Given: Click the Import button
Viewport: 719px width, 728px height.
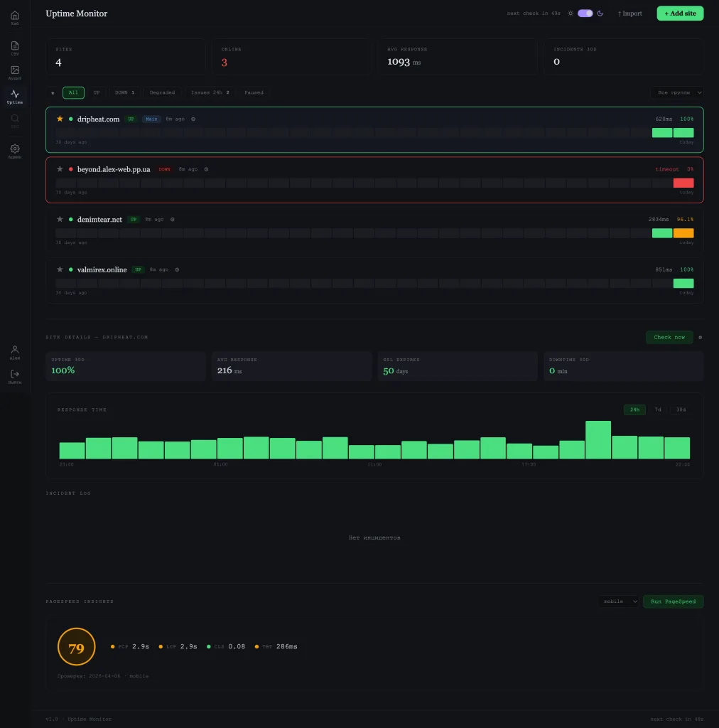Looking at the screenshot, I should [x=630, y=14].
